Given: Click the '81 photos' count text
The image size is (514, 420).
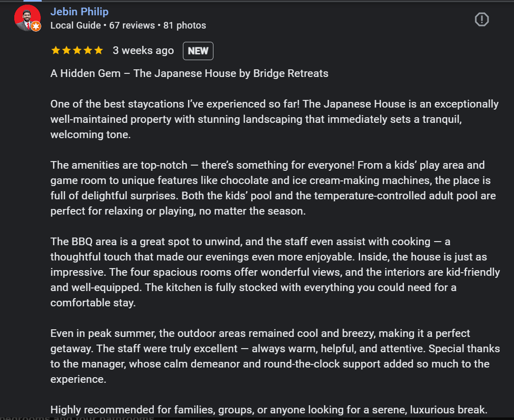Looking at the screenshot, I should click(184, 25).
